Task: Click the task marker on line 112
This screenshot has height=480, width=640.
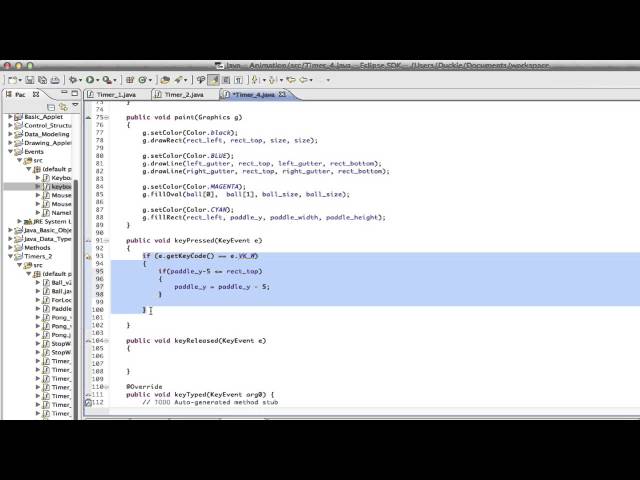Action: 88,402
